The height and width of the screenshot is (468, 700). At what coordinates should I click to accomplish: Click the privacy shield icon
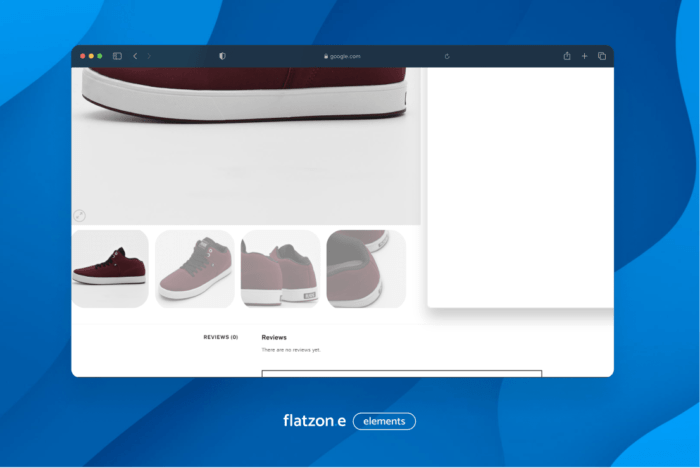(x=222, y=56)
